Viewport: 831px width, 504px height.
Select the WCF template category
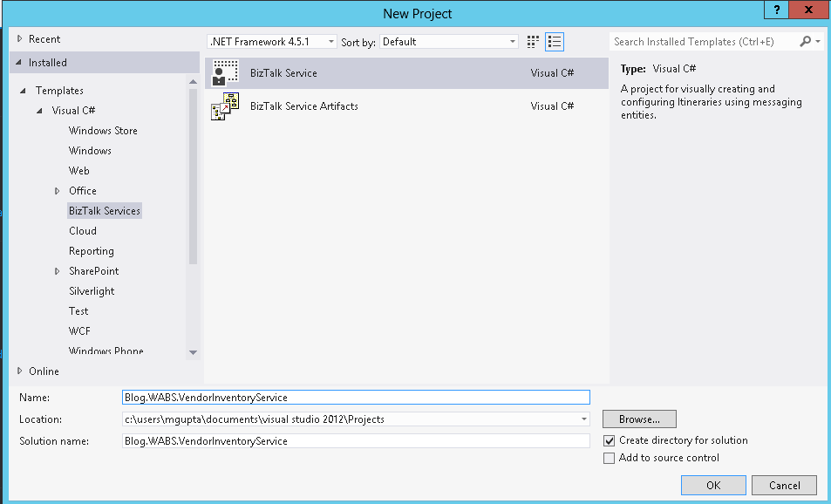click(x=79, y=331)
